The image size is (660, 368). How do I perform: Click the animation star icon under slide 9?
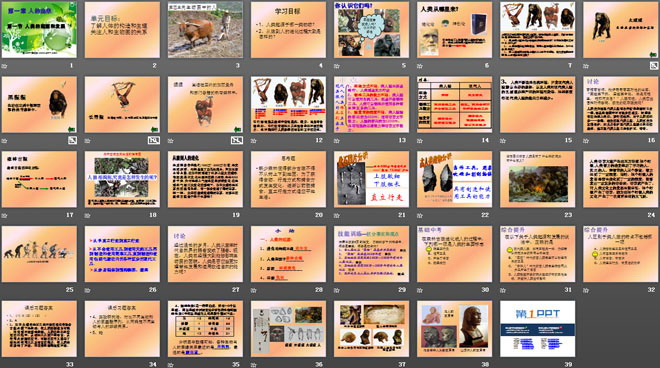pyautogui.click(x=5, y=141)
